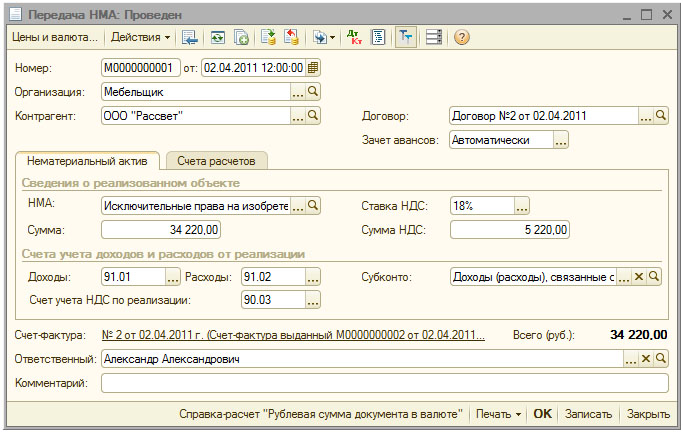Click the refresh document toolbar icon

tap(217, 37)
